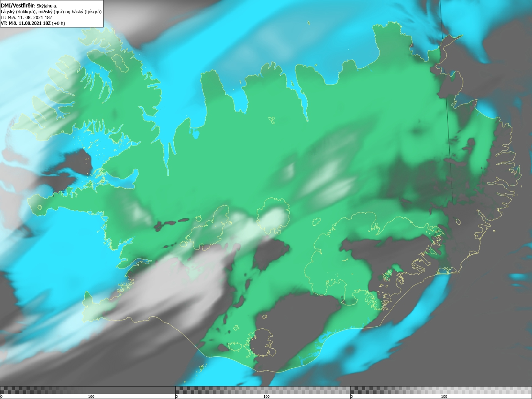Click the 'Skýjahula.' label in the info box
The image size is (532, 399).
pyautogui.click(x=47, y=6)
